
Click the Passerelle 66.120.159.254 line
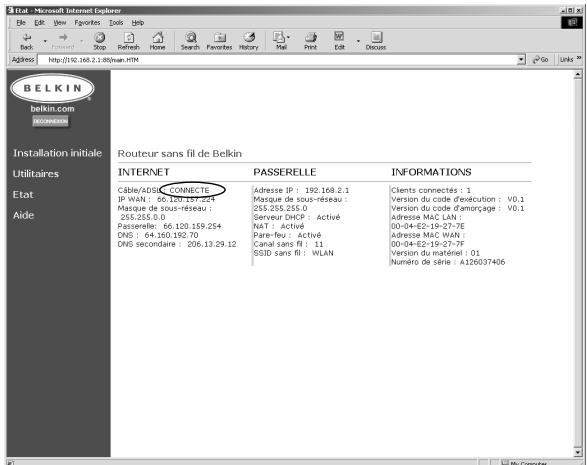pos(169,226)
